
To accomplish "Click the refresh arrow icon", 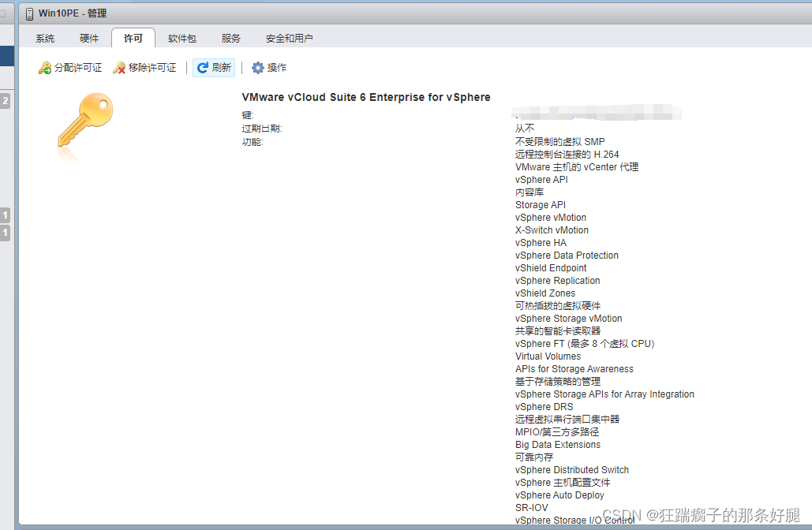I will click(203, 68).
